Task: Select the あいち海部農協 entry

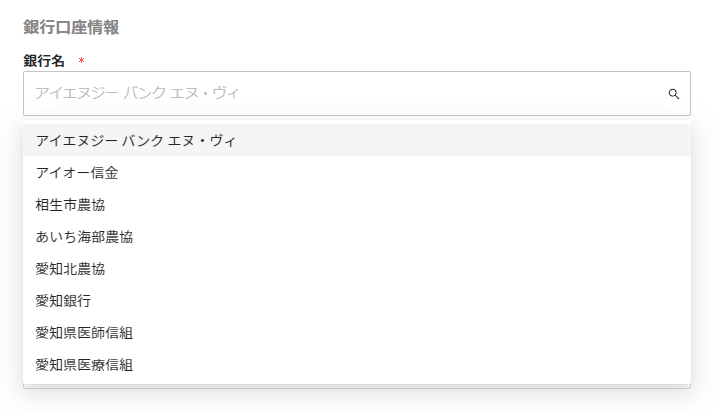Action: pyautogui.click(x=84, y=237)
